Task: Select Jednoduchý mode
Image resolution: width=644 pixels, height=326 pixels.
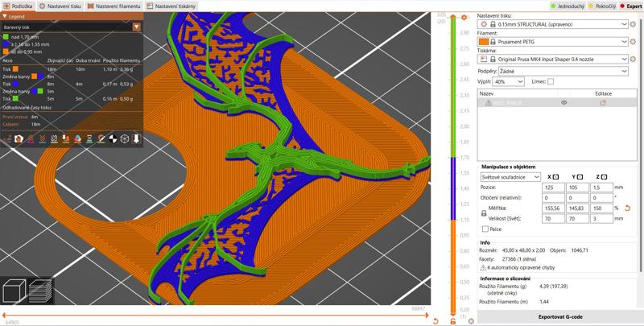Action: [x=568, y=6]
